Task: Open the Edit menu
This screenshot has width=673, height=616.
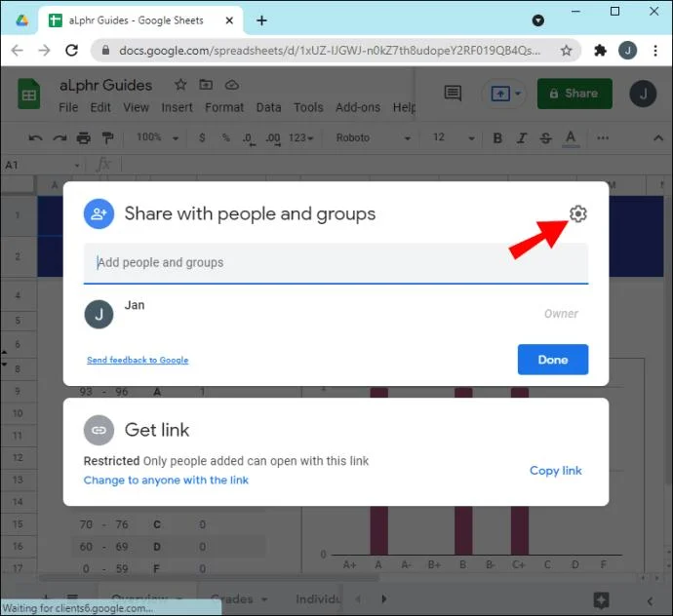Action: tap(100, 107)
